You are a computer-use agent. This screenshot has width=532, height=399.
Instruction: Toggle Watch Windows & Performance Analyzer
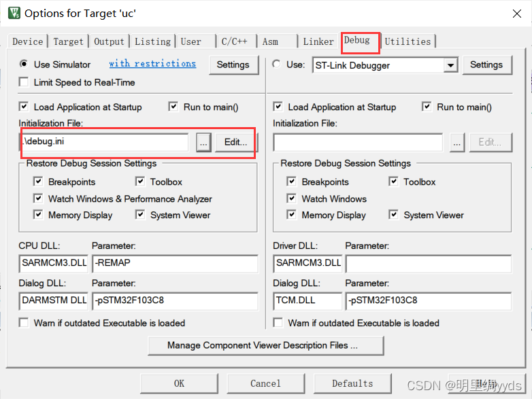pos(38,198)
